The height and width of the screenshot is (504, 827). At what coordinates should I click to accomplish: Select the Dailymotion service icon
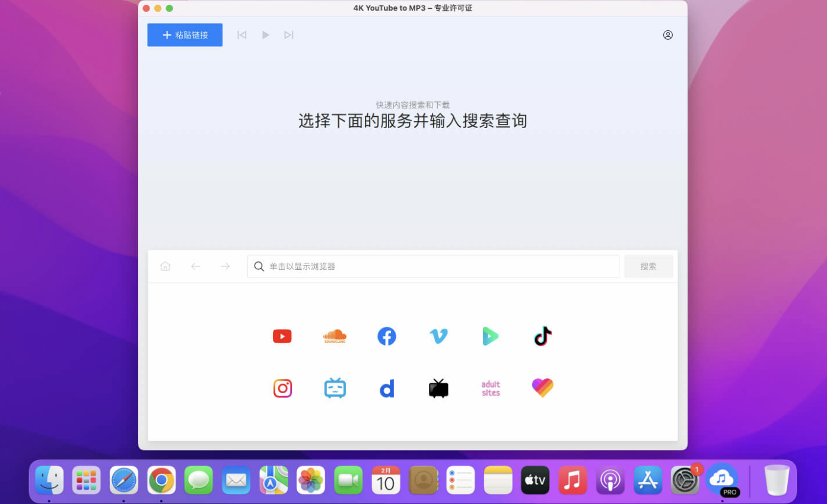387,389
